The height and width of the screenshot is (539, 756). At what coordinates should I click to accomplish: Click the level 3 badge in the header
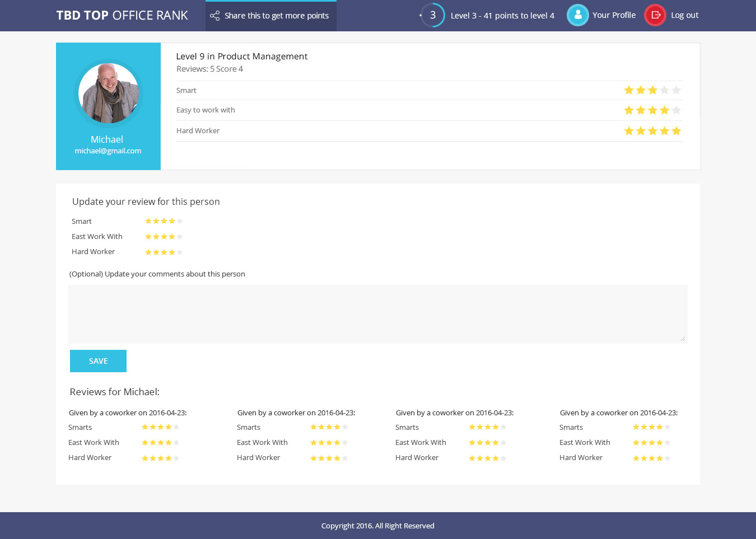coord(432,15)
